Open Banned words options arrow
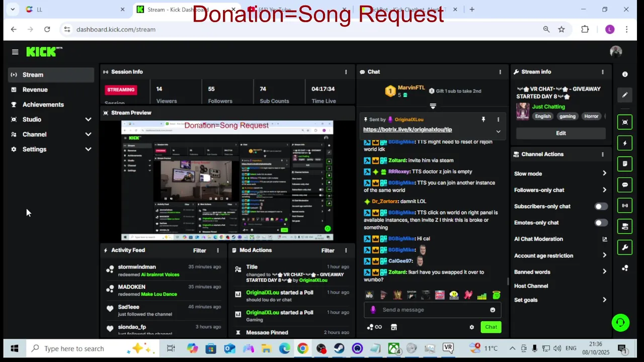The width and height of the screenshot is (644, 362). [604, 272]
